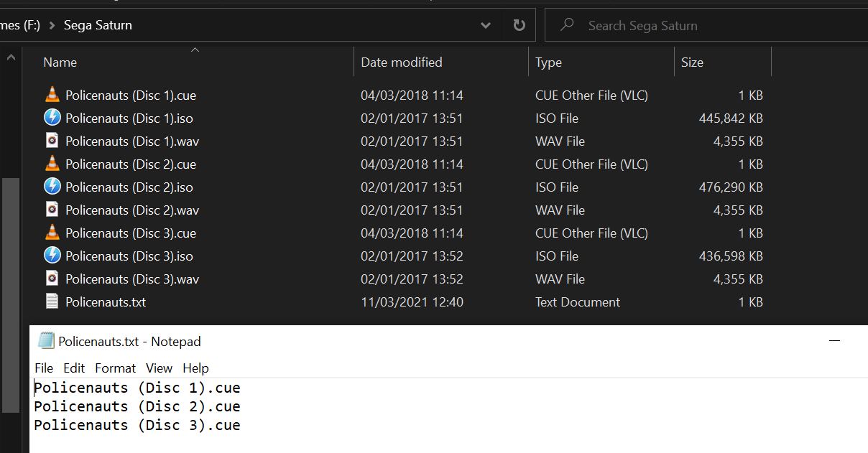
Task: Sort files by Size column
Action: [692, 62]
